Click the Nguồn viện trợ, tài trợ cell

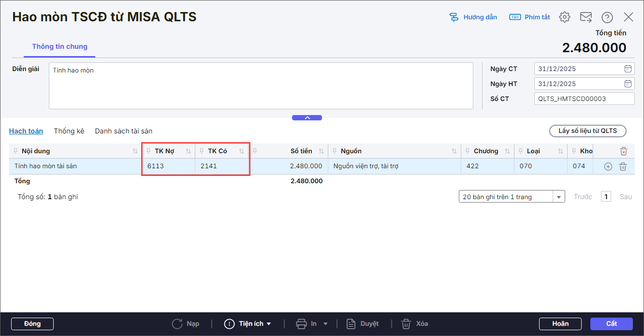coord(395,166)
